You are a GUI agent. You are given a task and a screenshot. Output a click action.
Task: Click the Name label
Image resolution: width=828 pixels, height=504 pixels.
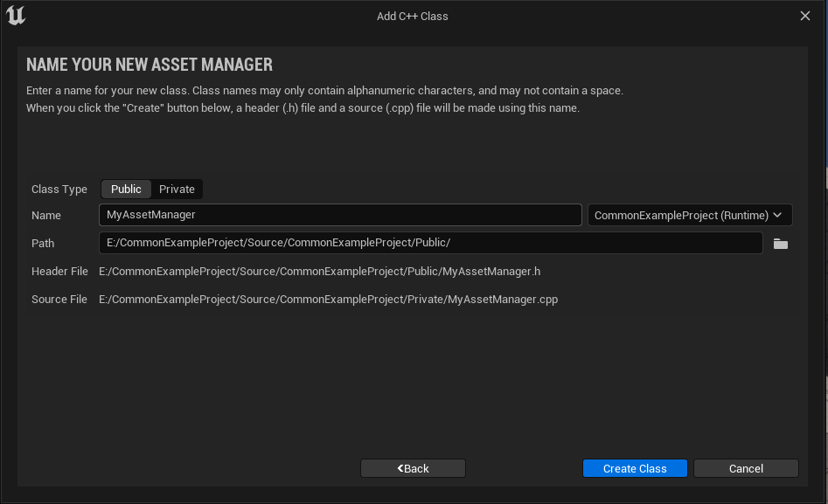coord(46,216)
